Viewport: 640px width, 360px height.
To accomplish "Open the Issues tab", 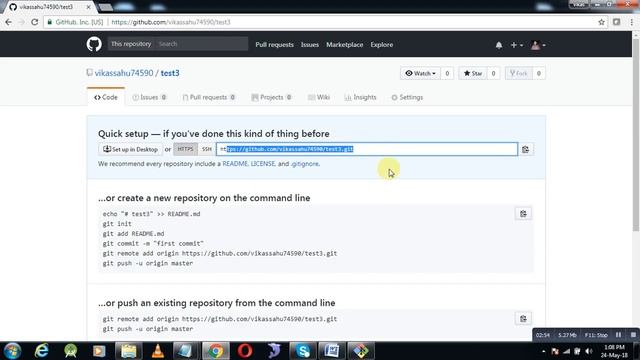I will (149, 97).
